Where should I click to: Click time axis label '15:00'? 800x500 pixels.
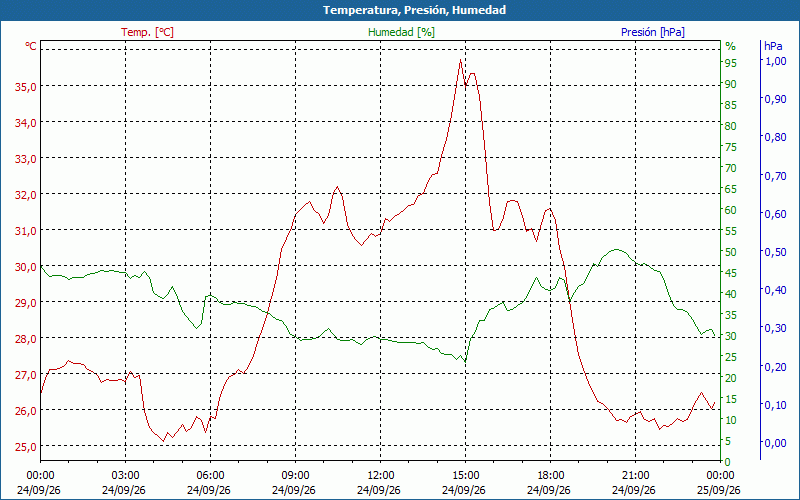465,476
